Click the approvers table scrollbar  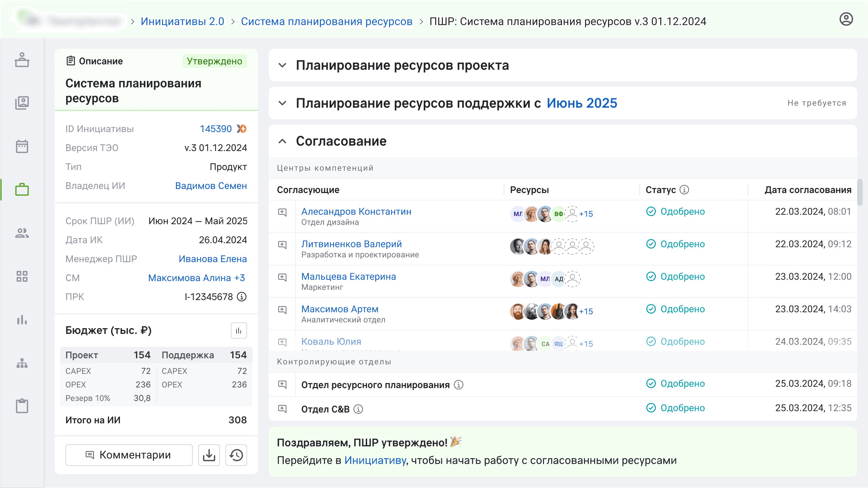click(x=860, y=192)
